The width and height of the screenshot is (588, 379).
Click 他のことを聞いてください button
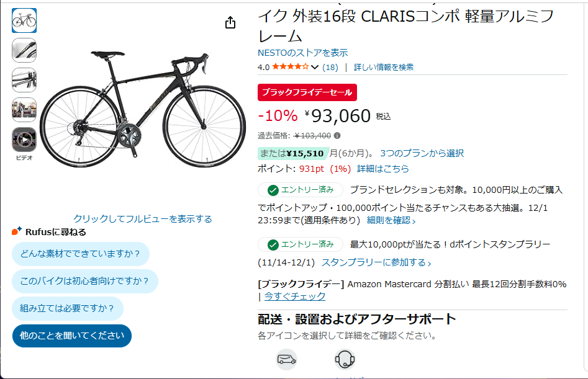tap(72, 336)
